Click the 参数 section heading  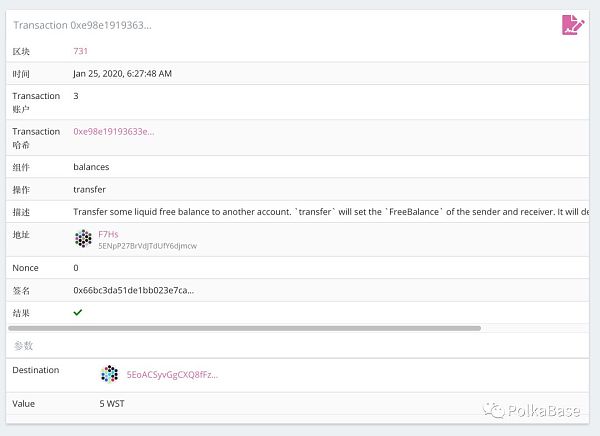point(22,345)
